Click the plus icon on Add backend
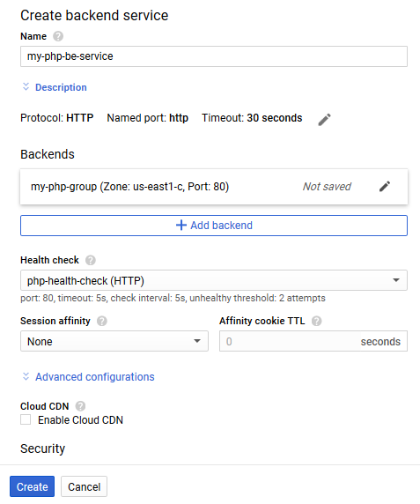 (181, 226)
